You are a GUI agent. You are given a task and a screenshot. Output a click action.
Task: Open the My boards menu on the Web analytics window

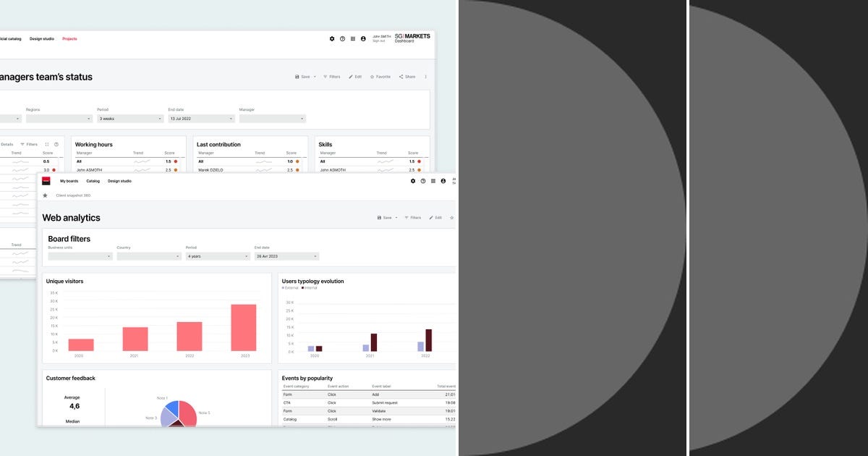(x=69, y=181)
